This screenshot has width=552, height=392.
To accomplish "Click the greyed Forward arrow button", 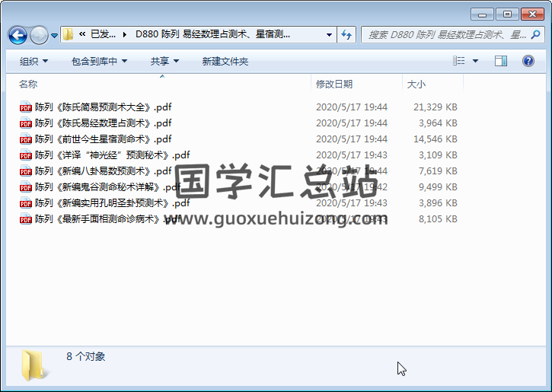I will point(39,35).
